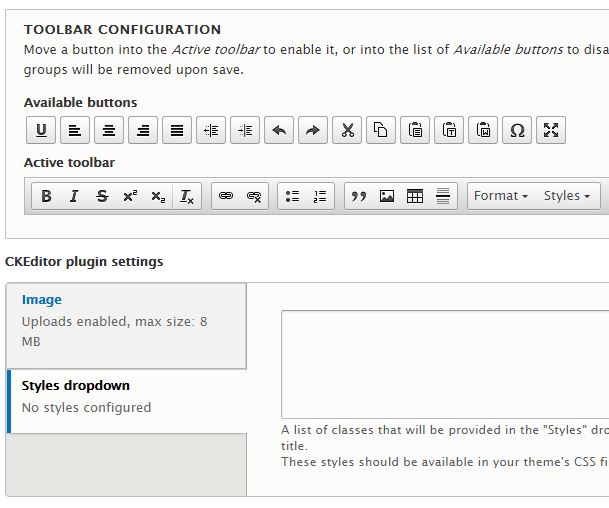Click the Subscript button
Screen dimensions: 609x508
158,196
